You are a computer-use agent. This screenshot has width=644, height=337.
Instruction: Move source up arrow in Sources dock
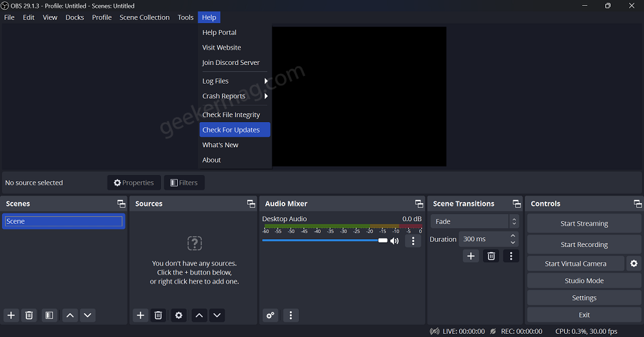[x=199, y=315]
